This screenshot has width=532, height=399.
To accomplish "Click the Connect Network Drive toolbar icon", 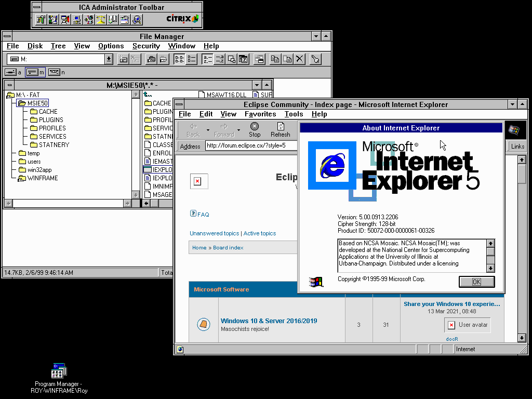I will click(123, 59).
